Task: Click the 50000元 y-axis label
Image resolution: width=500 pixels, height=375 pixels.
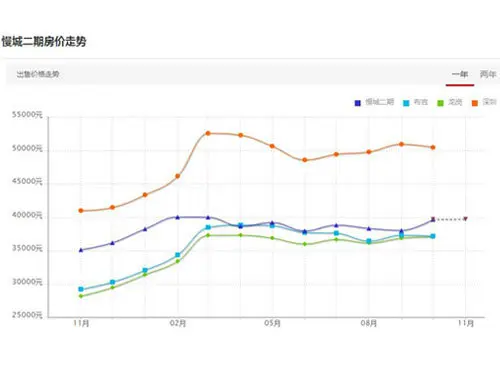Action: click(27, 148)
